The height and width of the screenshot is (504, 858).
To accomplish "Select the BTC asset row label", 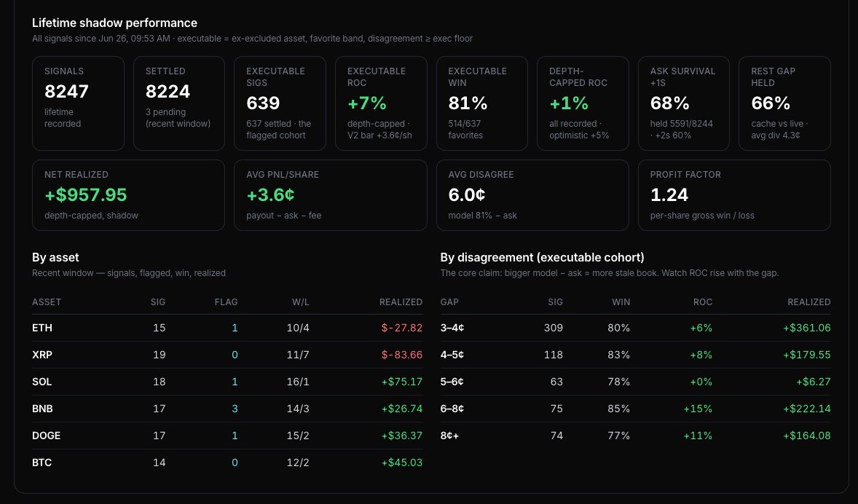I will tap(42, 462).
